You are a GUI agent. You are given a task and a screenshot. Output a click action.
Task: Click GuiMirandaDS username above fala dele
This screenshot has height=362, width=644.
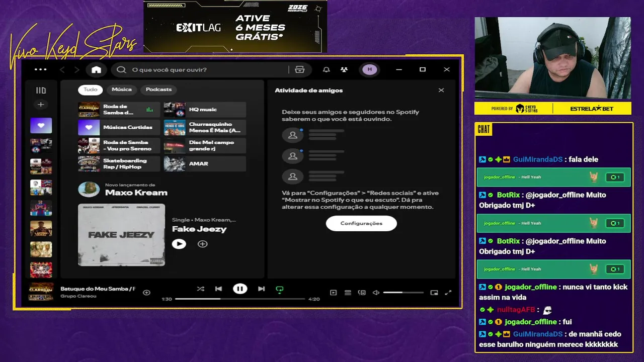pos(538,159)
